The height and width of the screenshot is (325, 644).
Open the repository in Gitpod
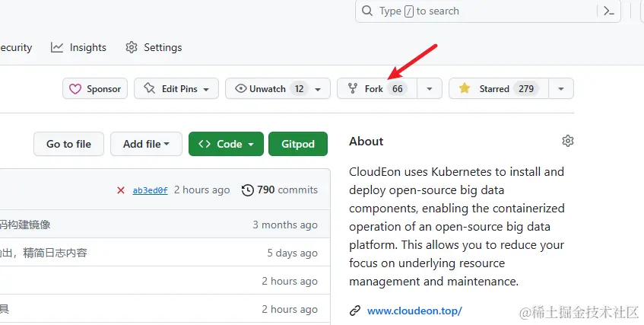click(297, 144)
